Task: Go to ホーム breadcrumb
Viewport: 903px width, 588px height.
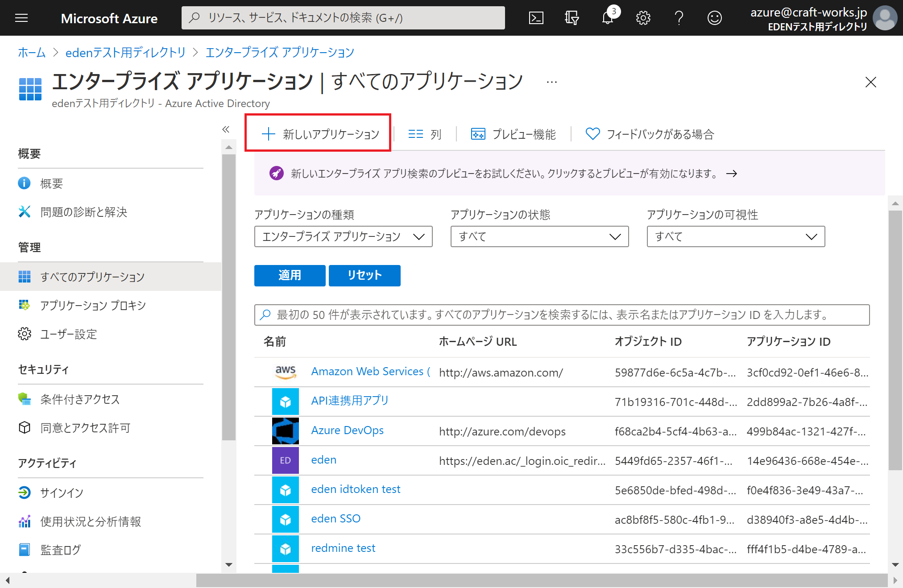Action: pyautogui.click(x=32, y=53)
